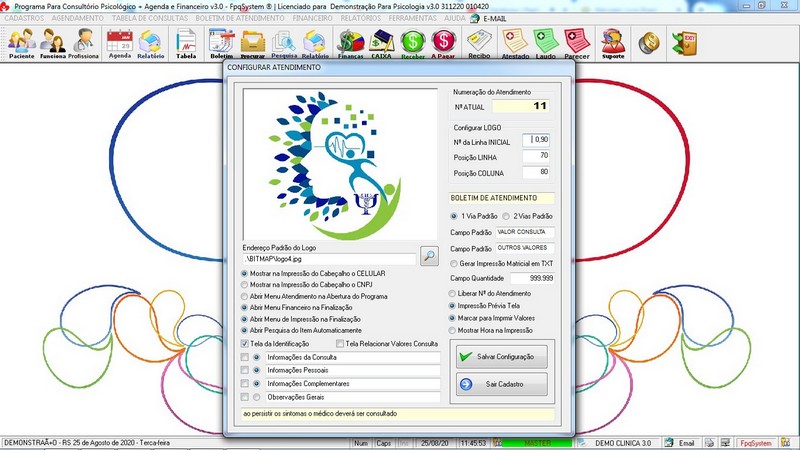800x450 pixels.
Task: Open the Paciente toolbar icon
Action: tap(22, 43)
